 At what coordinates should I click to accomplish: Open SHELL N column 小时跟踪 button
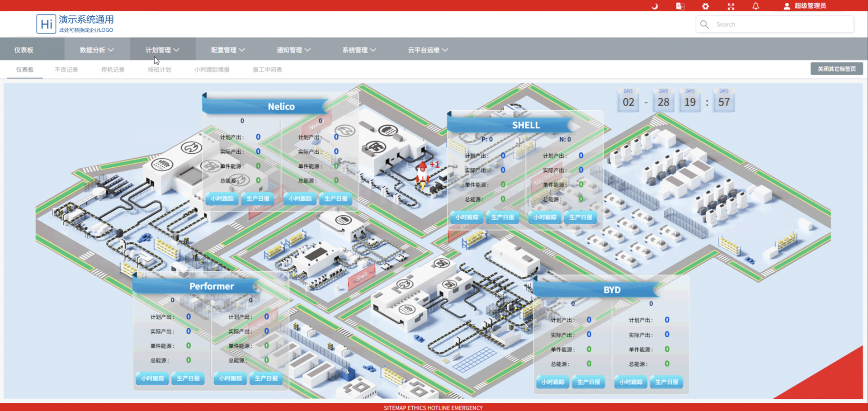(545, 217)
